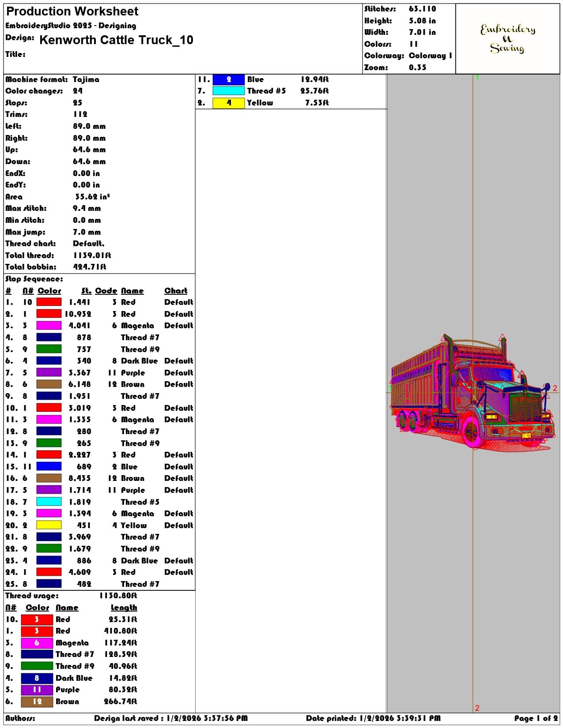
Task: Click the Dark Blue swatch numbered 8 in thread usage
Action: coord(37,678)
